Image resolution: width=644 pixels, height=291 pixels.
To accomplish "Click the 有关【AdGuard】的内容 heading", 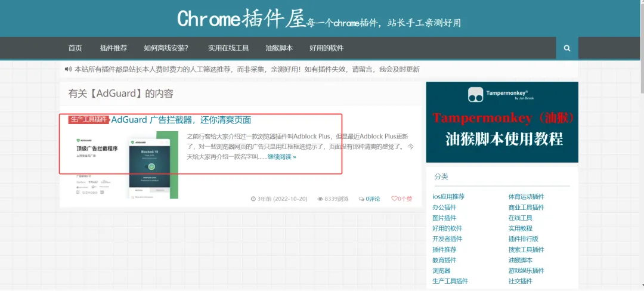I will (x=120, y=94).
